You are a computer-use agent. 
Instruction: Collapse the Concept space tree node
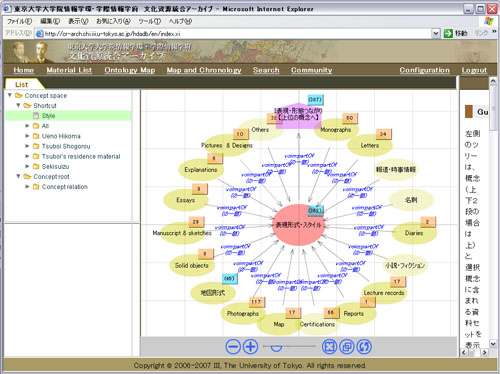coord(10,95)
